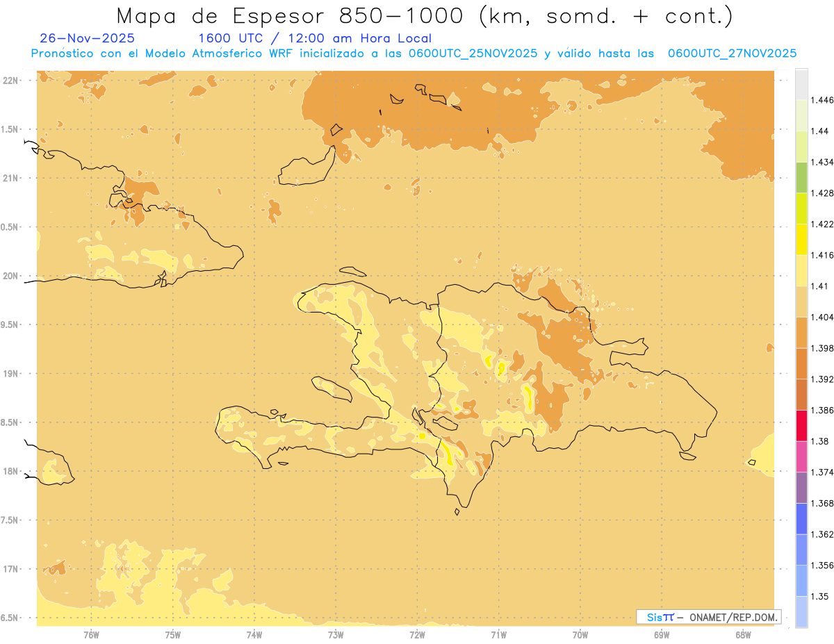Click the longitude label "73W"
The width and height of the screenshot is (834, 644).
(x=336, y=635)
